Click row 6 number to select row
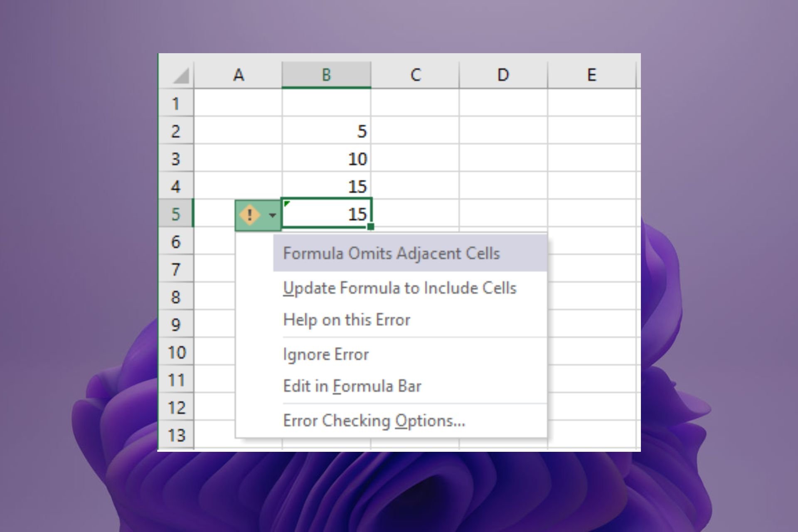The image size is (798, 532). click(178, 242)
